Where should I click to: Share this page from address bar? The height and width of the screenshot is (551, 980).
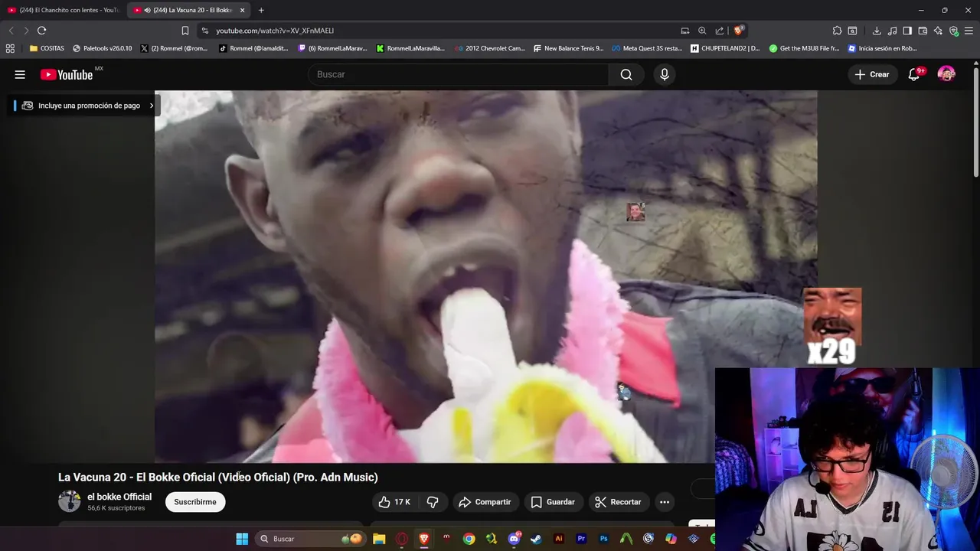click(720, 31)
